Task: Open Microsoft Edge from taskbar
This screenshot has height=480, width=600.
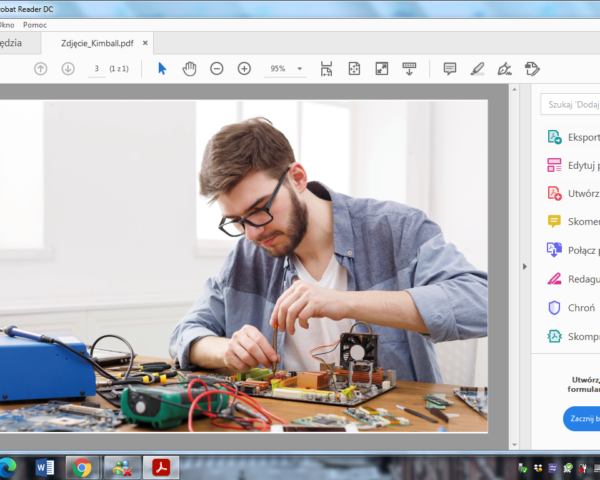Action: pos(8,467)
